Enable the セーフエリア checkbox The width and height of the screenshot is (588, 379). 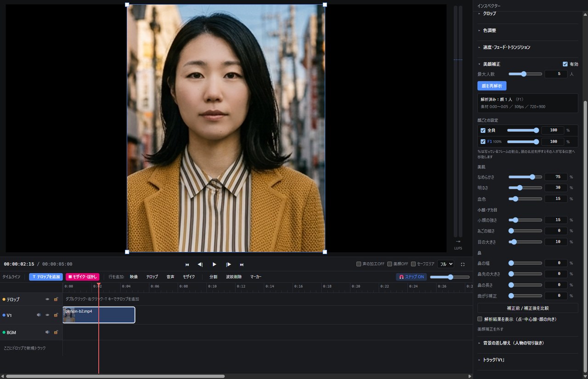tap(413, 264)
